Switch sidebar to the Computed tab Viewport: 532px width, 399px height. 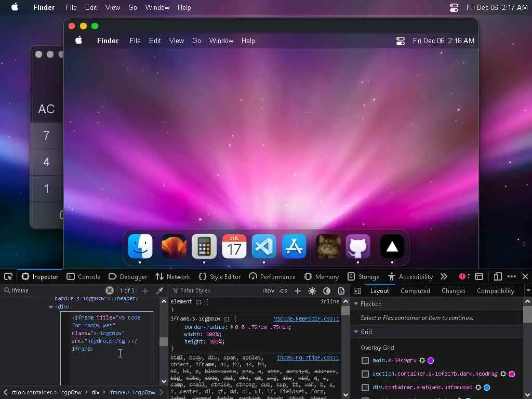click(415, 291)
